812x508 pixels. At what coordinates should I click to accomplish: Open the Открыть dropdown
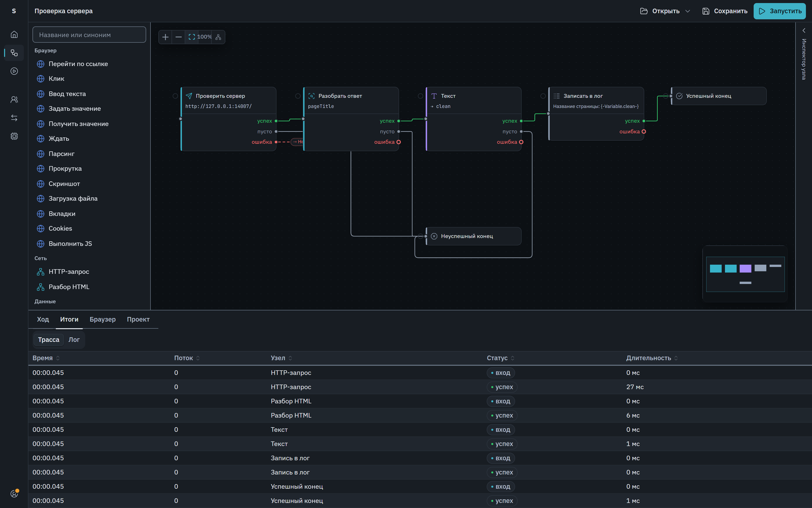665,11
